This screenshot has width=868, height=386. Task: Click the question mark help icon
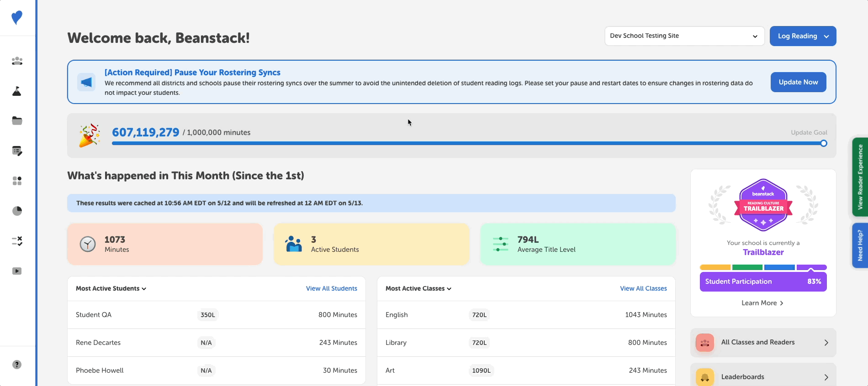point(17,365)
